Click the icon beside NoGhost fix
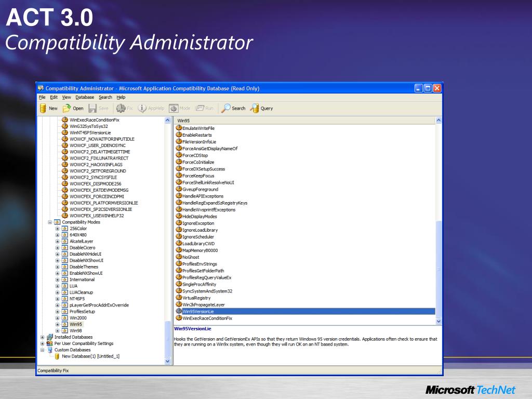The height and width of the screenshot is (399, 532). tap(179, 257)
